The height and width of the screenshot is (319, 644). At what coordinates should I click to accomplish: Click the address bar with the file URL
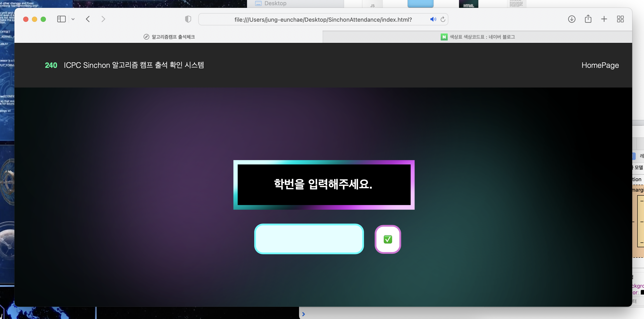[323, 19]
